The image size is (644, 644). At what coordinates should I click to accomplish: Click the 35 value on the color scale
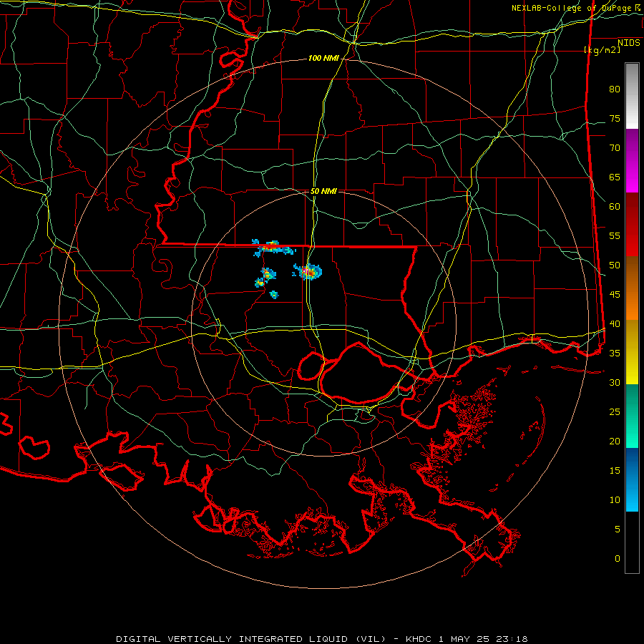pos(615,353)
